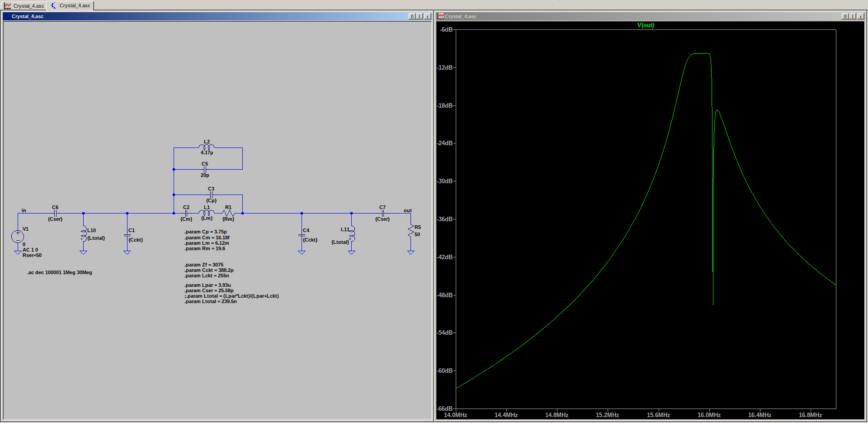Viewport: 868px width, 423px height.
Task: Click the C6 series capacitor at input
Action: tap(55, 213)
